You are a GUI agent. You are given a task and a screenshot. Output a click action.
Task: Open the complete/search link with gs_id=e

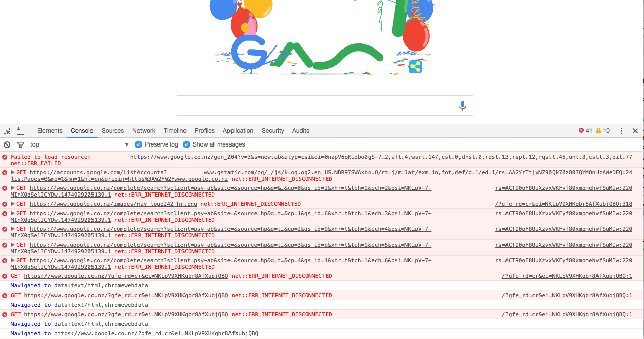click(x=231, y=245)
